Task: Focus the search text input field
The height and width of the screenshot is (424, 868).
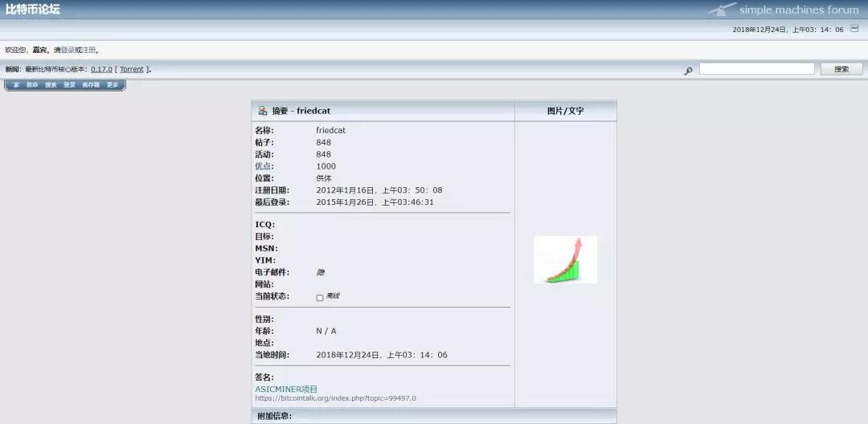Action: (756, 69)
